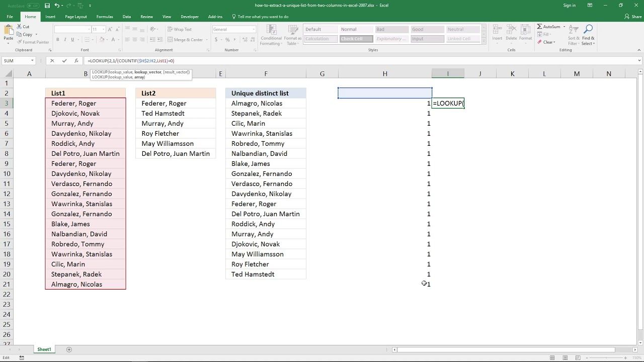
Task: Click the Save icon on Quick Access toolbar
Action: pos(47,5)
